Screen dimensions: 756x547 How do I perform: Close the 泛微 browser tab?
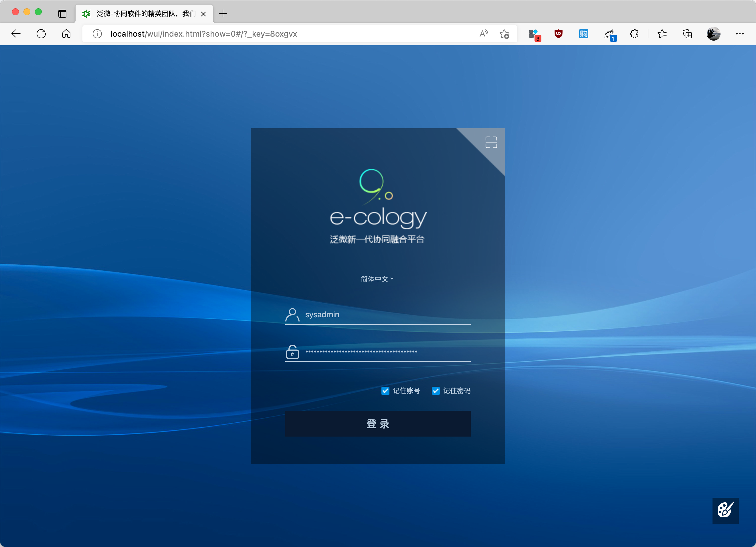click(x=203, y=14)
